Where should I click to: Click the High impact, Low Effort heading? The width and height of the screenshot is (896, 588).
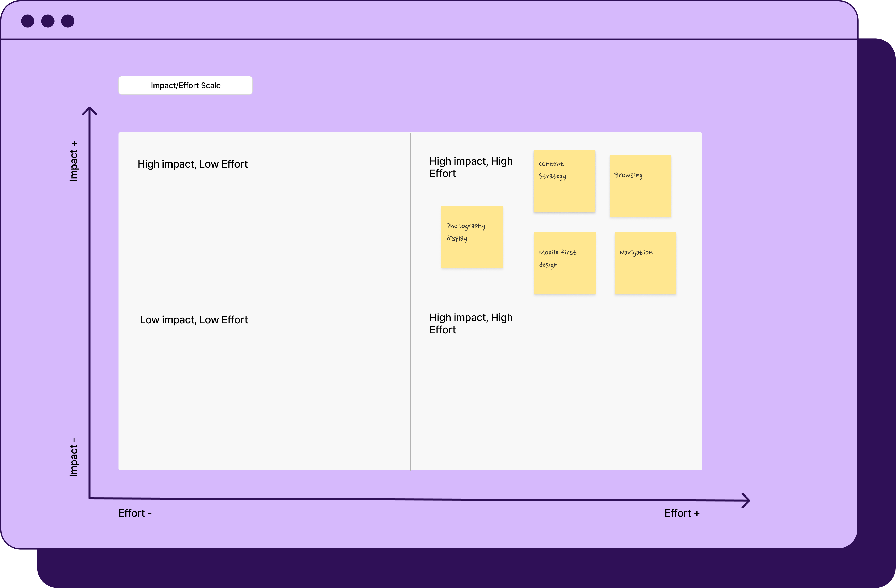192,164
